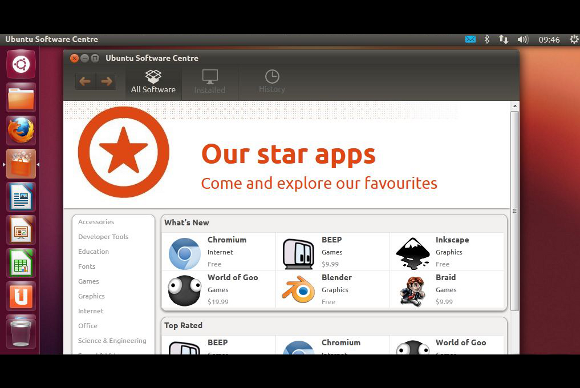Open the Accessories category

[x=96, y=222]
